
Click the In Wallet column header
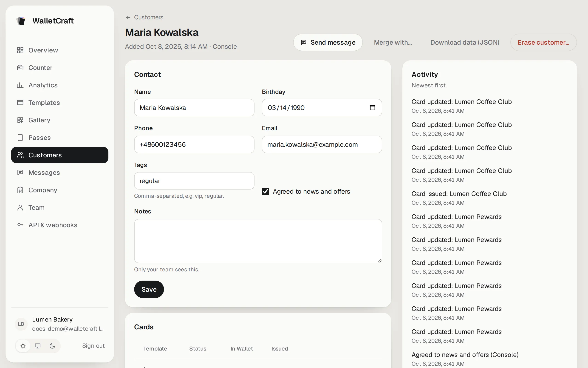tap(242, 349)
